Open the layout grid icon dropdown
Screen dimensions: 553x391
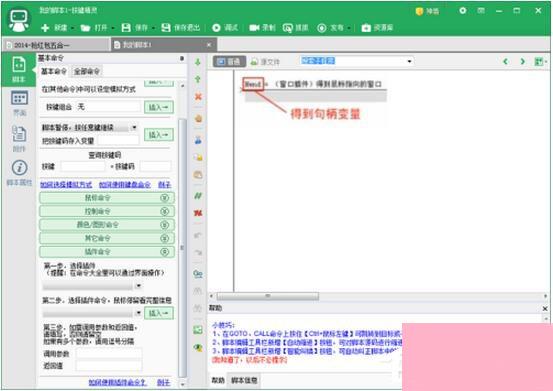(540, 62)
